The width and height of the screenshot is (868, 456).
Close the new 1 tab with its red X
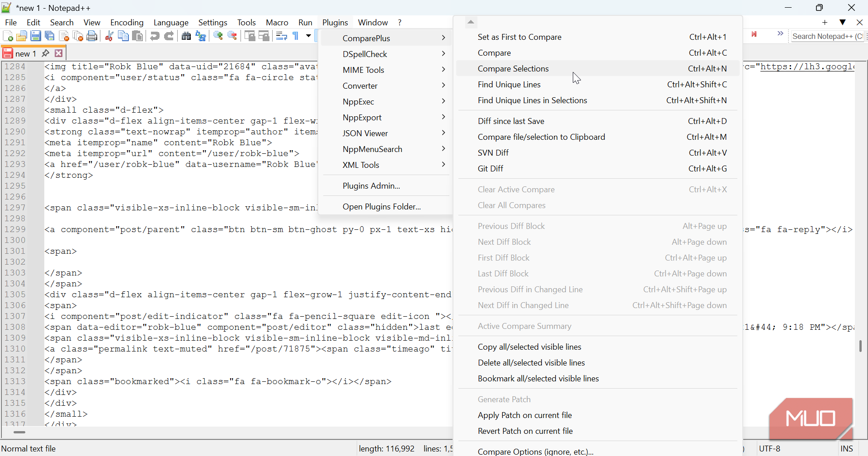[59, 53]
